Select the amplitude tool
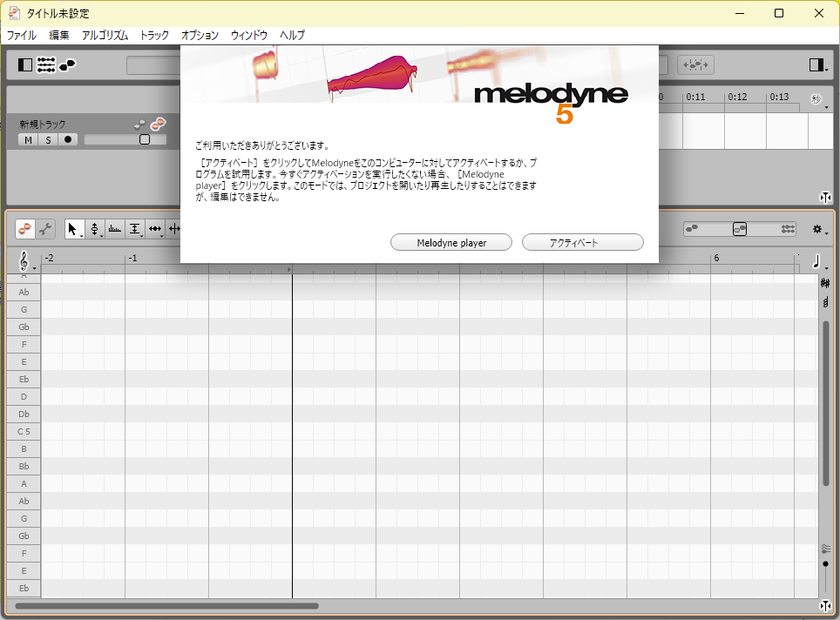840x620 pixels. 134,229
